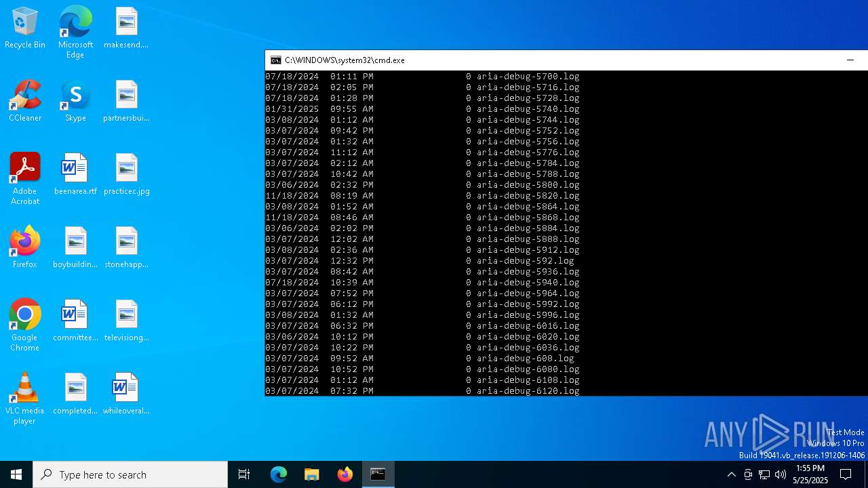The width and height of the screenshot is (868, 488).
Task: Open the CCleaner desktop shortcut
Action: (x=25, y=102)
